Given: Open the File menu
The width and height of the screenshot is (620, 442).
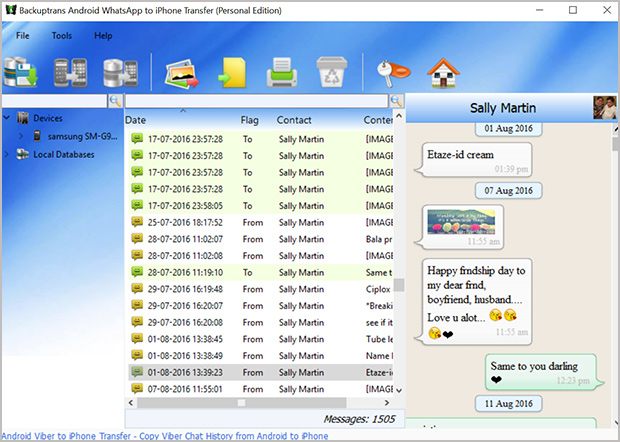Looking at the screenshot, I should pyautogui.click(x=22, y=36).
